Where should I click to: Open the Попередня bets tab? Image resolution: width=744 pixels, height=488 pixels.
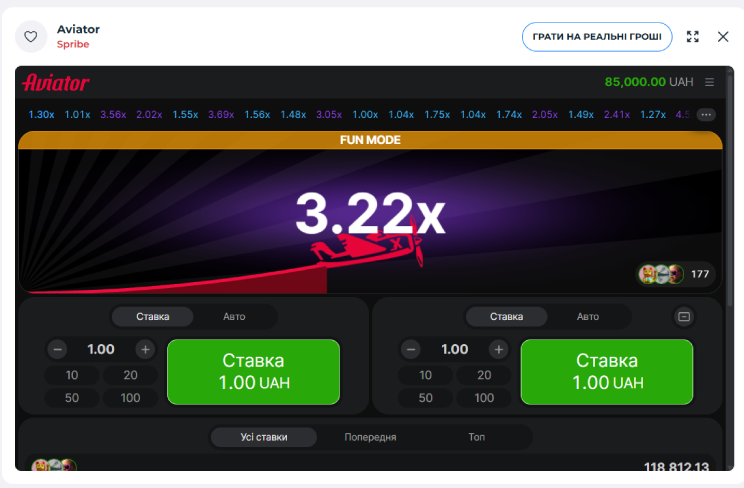[x=370, y=437]
